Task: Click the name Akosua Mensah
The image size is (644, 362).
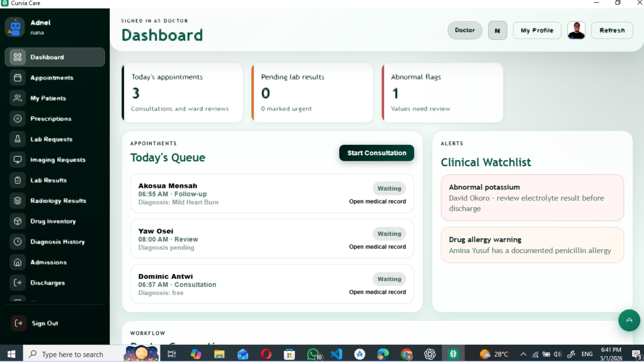Action: (168, 186)
